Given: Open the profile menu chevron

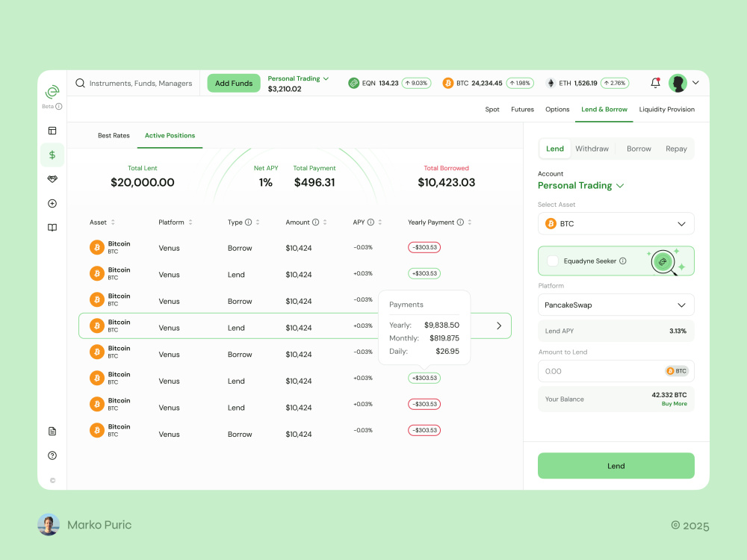Looking at the screenshot, I should click(695, 83).
